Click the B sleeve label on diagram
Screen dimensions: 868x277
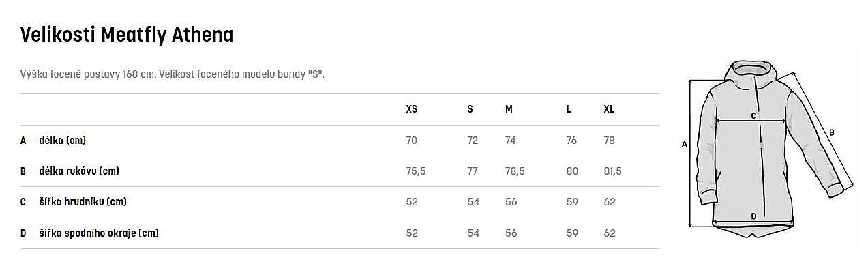click(831, 132)
